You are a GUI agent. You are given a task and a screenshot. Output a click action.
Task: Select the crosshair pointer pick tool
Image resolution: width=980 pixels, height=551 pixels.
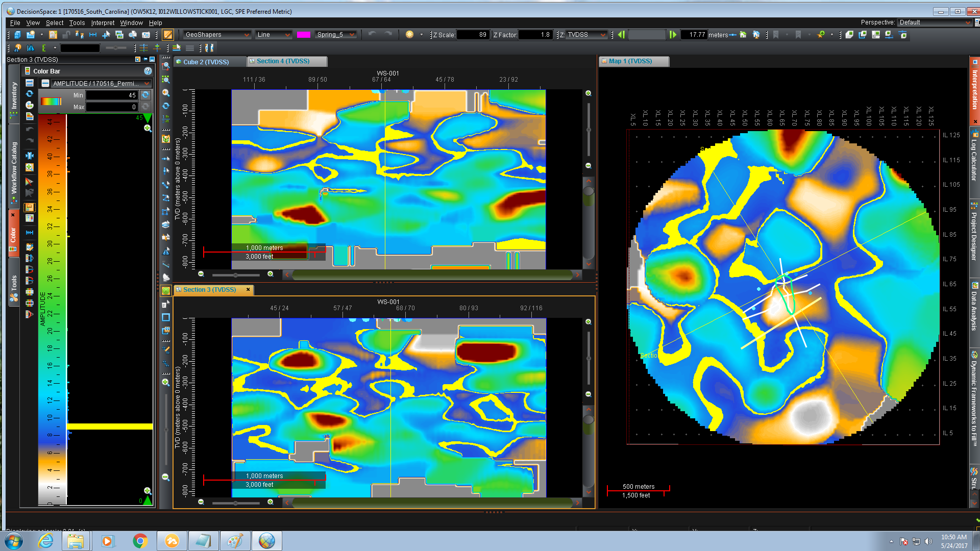(x=106, y=35)
